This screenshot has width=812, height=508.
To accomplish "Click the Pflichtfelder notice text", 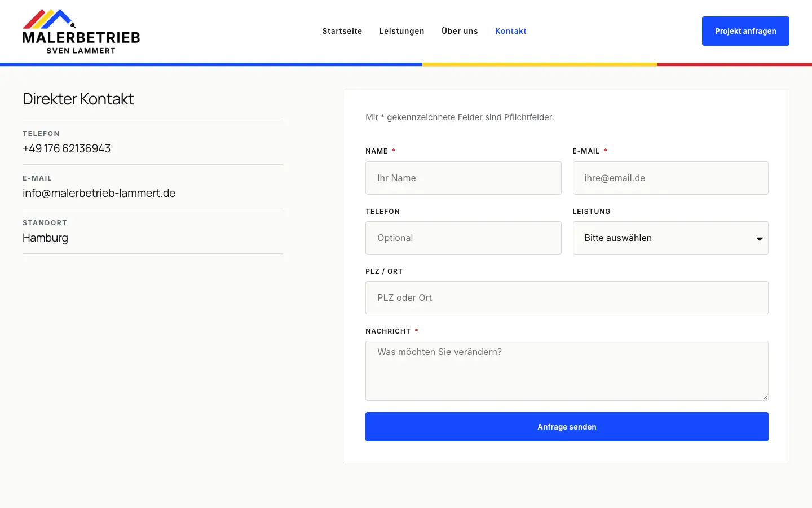I will pos(460,117).
